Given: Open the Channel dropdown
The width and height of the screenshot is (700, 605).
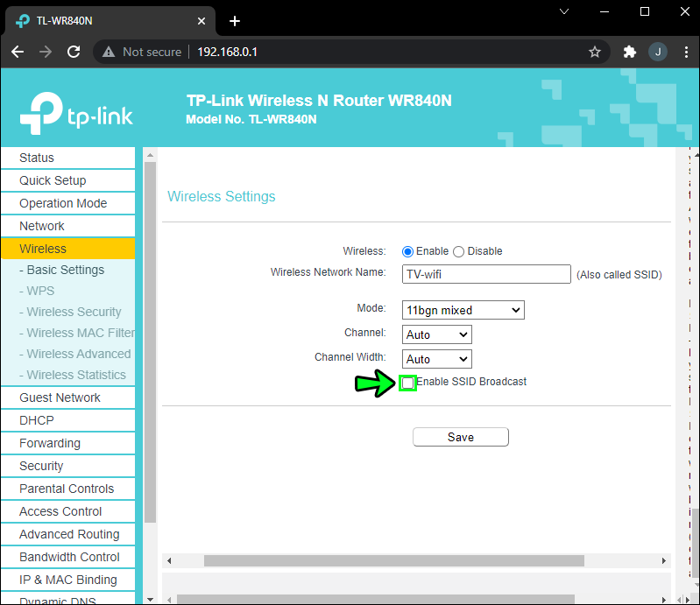Looking at the screenshot, I should 436,334.
